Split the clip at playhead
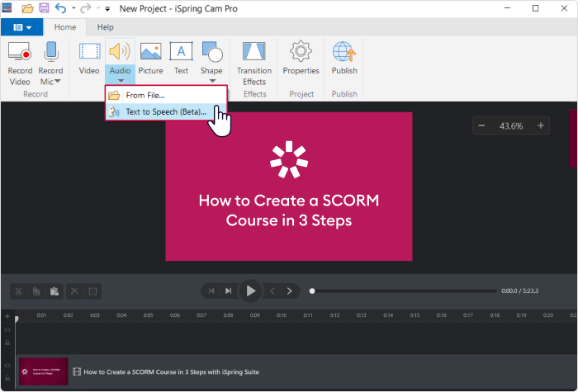 click(92, 291)
